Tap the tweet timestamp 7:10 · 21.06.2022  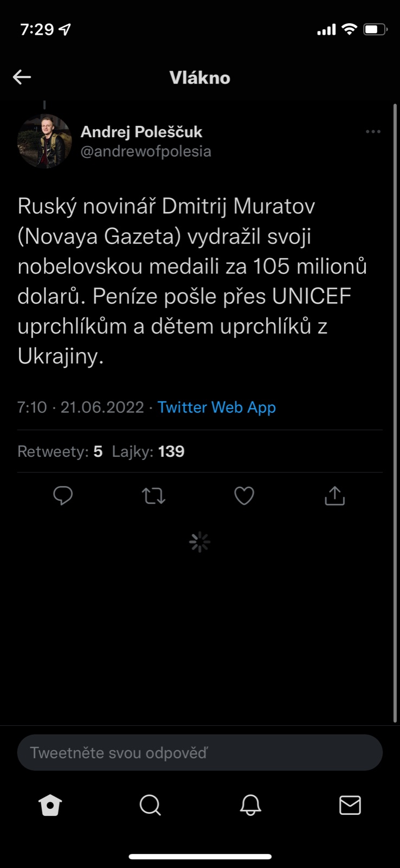coord(81,407)
